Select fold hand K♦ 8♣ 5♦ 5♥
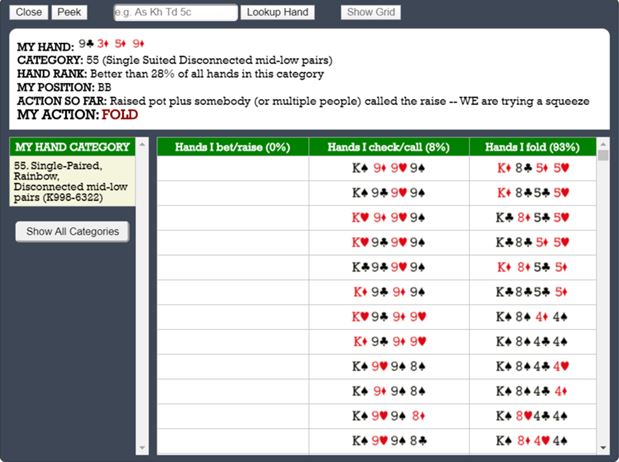The image size is (619, 462). click(x=533, y=168)
